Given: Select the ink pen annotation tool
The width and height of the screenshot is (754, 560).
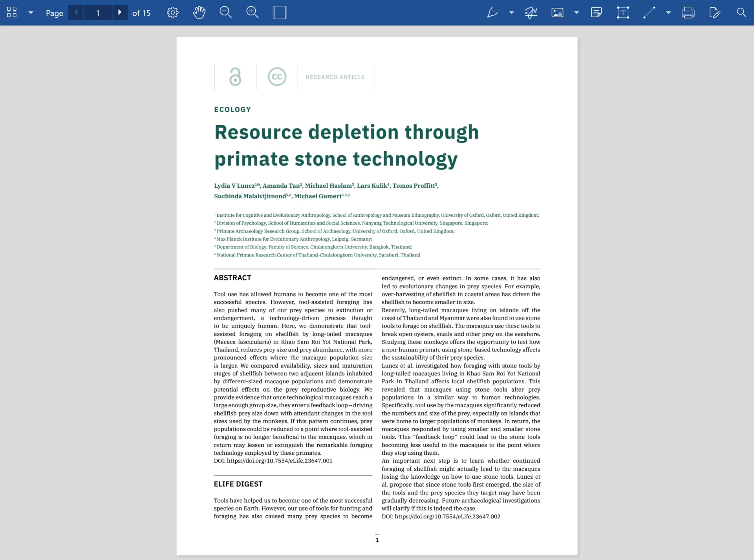Looking at the screenshot, I should [492, 13].
